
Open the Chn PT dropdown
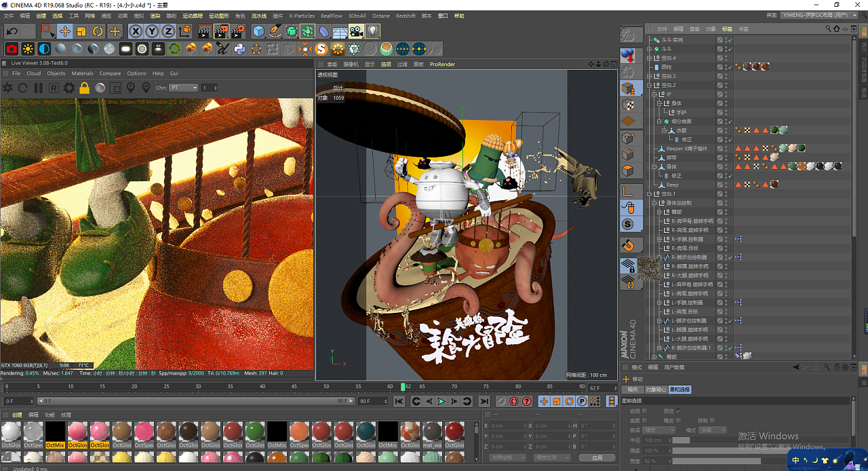(x=183, y=88)
